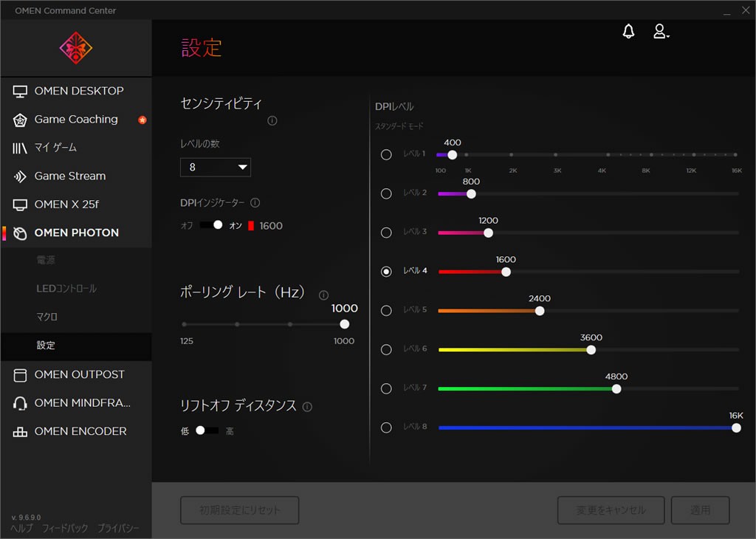Open Game Stream section

pyautogui.click(x=76, y=176)
